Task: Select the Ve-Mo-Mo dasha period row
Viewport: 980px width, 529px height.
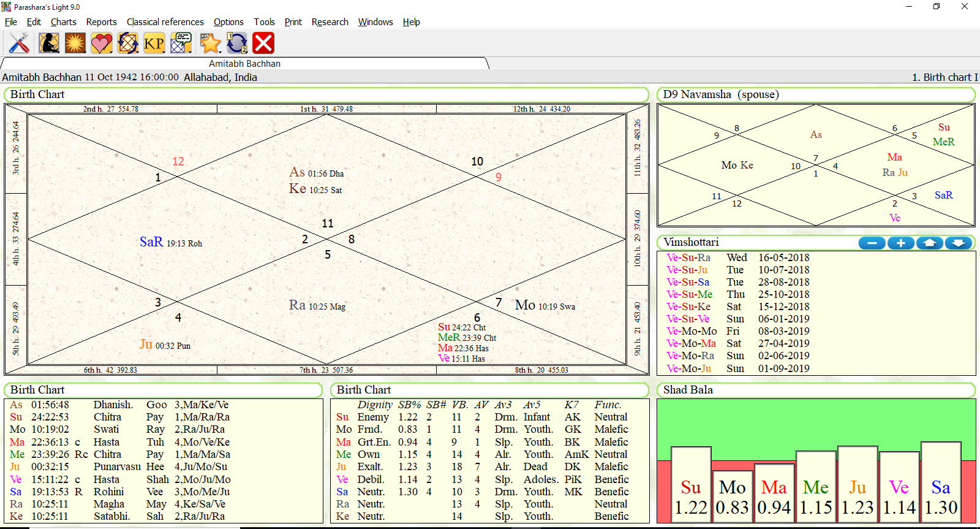Action: (691, 331)
